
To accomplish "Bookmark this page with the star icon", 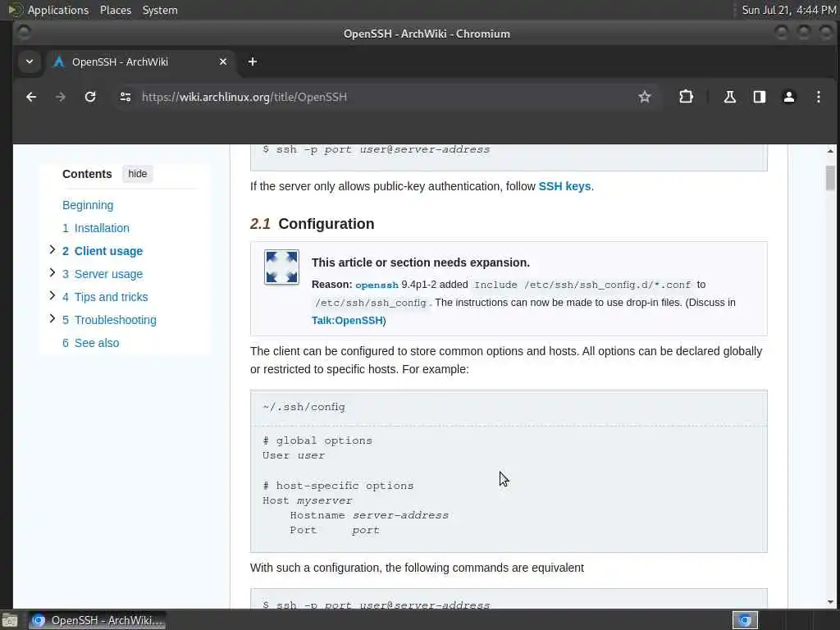I will (645, 97).
